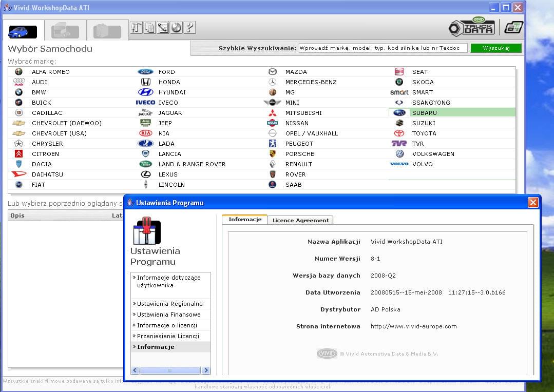The width and height of the screenshot is (554, 392).
Task: Choose the OPEL / VAUXHALL brand name
Action: 312,133
